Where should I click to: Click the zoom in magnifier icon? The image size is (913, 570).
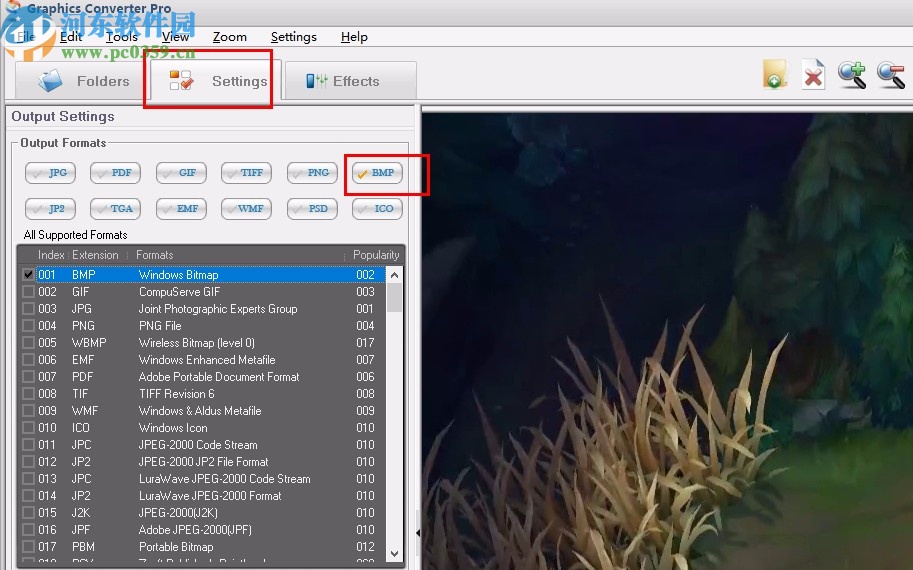(852, 75)
